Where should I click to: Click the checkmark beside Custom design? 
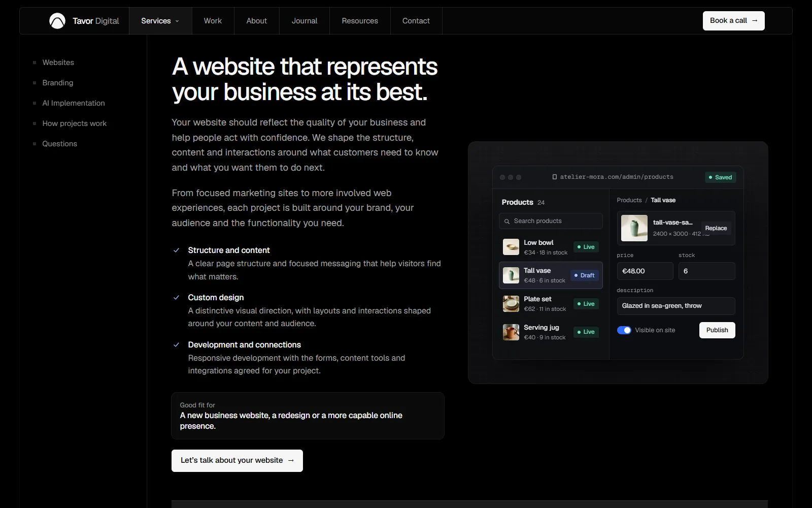coord(177,298)
